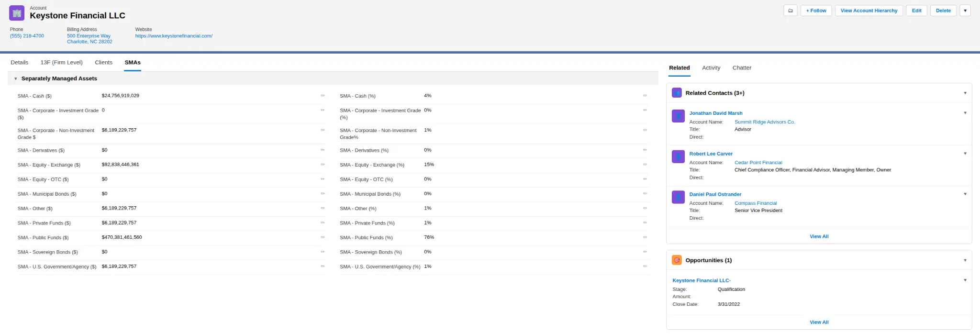Screen dimensions: 980x334
Task: Open Keystone Financial LLC- opportunity action menu
Action: coord(965,280)
